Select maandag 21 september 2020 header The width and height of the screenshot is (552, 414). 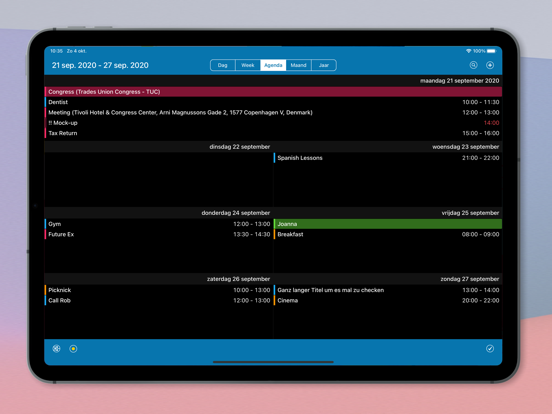[459, 81]
